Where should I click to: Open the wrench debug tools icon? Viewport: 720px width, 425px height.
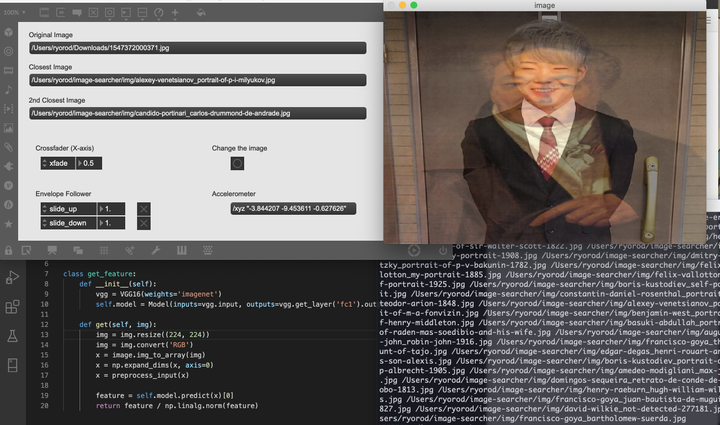[x=156, y=250]
